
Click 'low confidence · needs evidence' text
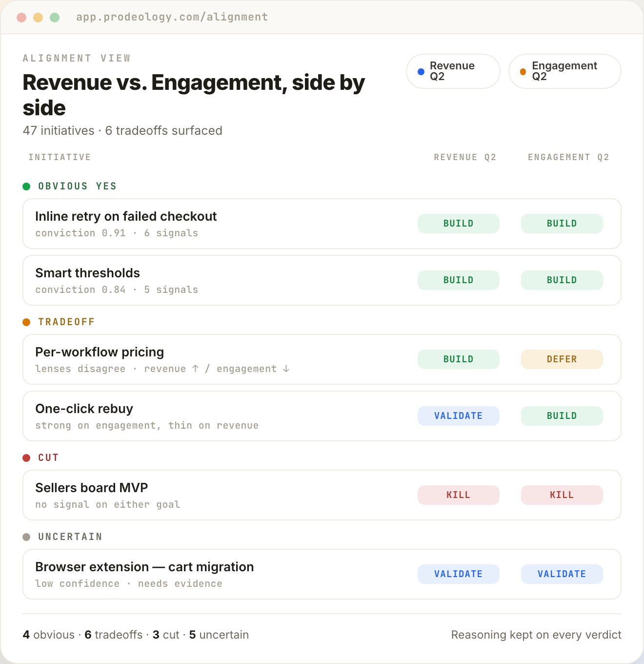pyautogui.click(x=129, y=584)
